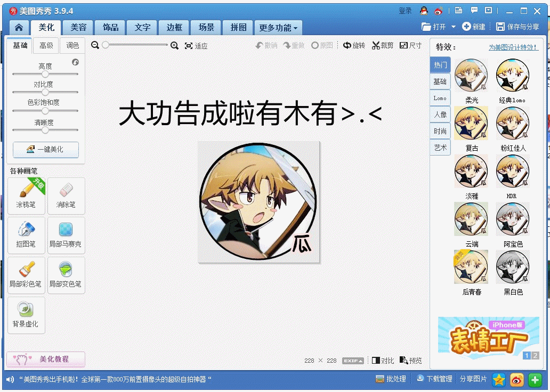This screenshot has height=392, width=550.
Task: Open the 美化 tab
Action: click(46, 27)
